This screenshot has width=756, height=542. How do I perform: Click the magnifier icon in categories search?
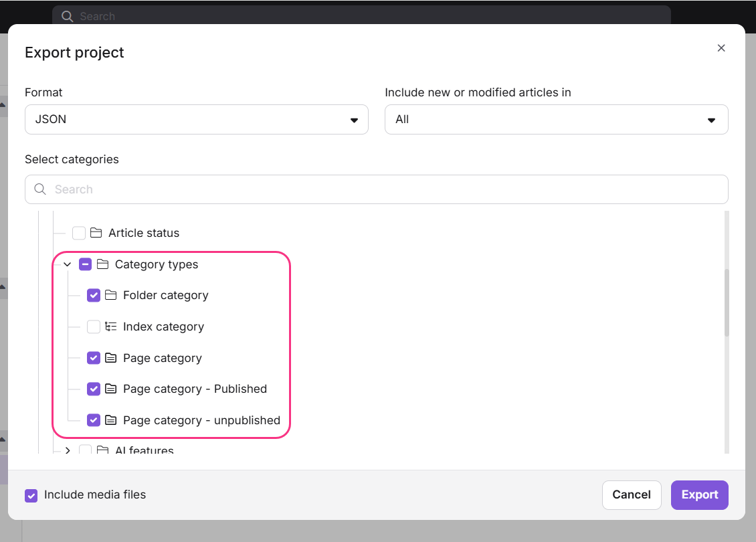click(40, 189)
